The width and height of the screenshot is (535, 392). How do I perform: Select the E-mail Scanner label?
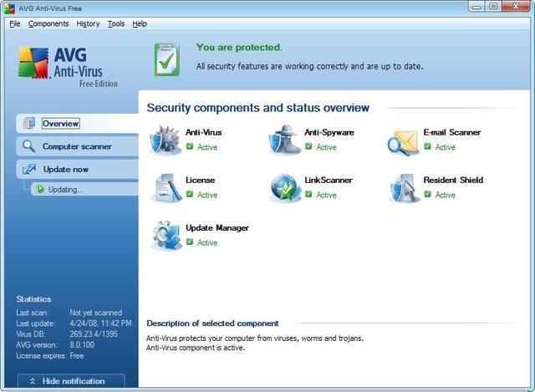[452, 132]
